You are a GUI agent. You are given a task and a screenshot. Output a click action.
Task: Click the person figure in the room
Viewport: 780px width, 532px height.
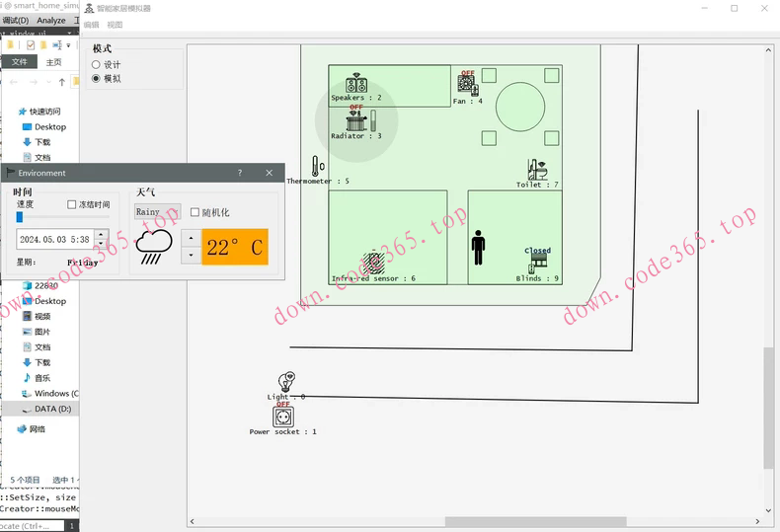pos(478,247)
